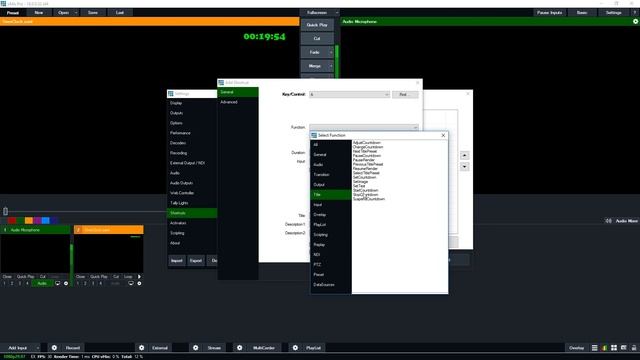Click the transition T-bar slider handle
Image resolution: width=640 pixels, height=360 pixels.
[x=5, y=211]
